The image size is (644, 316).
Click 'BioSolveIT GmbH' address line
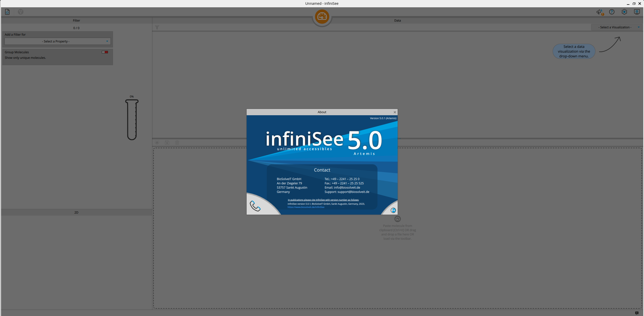(x=289, y=179)
